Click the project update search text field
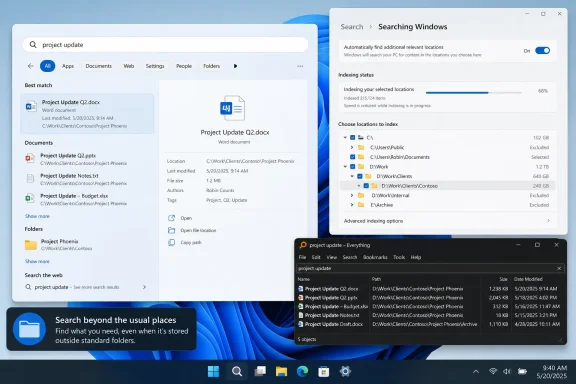 click(x=165, y=44)
